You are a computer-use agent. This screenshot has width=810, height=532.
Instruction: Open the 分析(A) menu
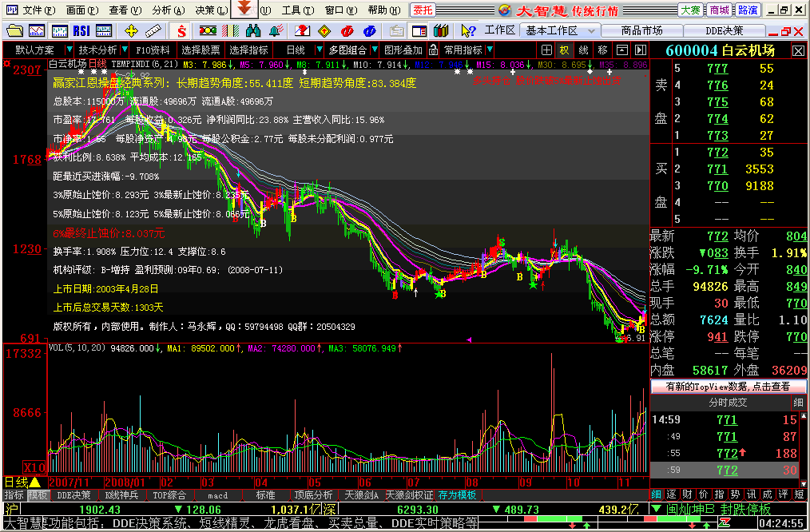(x=169, y=10)
